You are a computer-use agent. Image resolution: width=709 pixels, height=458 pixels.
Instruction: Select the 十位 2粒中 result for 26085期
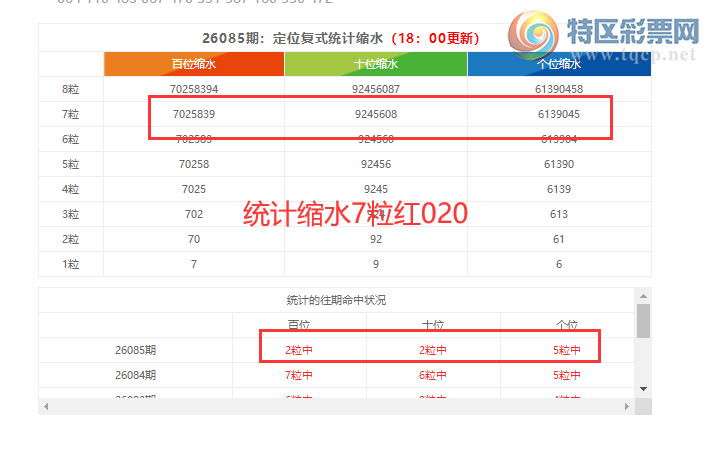433,350
